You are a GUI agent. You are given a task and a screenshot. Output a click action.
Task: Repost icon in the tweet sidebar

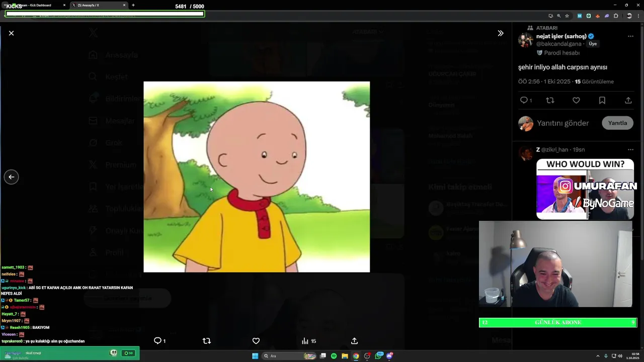click(x=550, y=100)
